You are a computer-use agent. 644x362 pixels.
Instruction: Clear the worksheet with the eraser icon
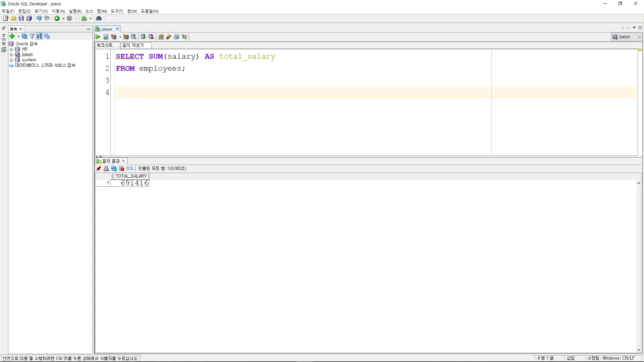[x=169, y=37]
